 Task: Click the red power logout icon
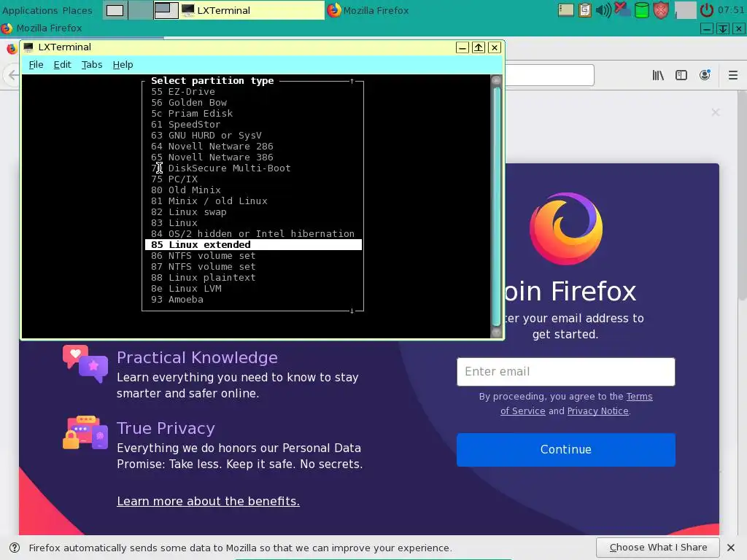tap(706, 10)
